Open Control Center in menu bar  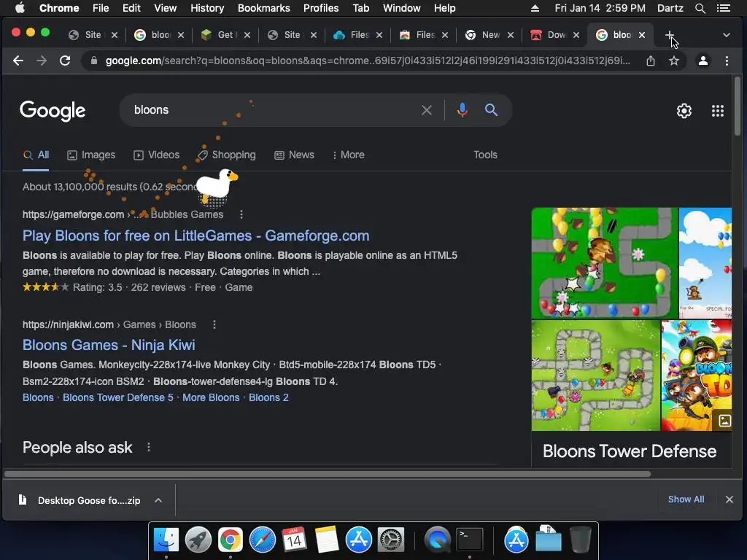(723, 8)
